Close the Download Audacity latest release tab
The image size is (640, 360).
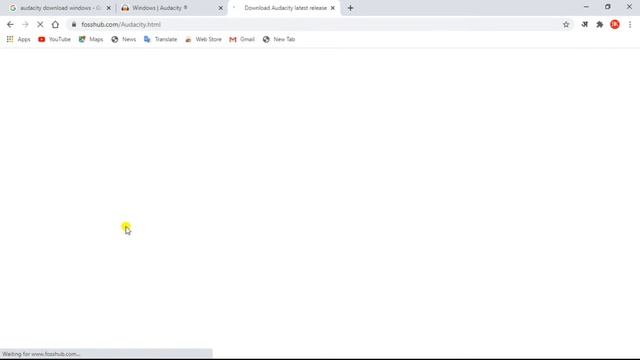click(x=333, y=8)
